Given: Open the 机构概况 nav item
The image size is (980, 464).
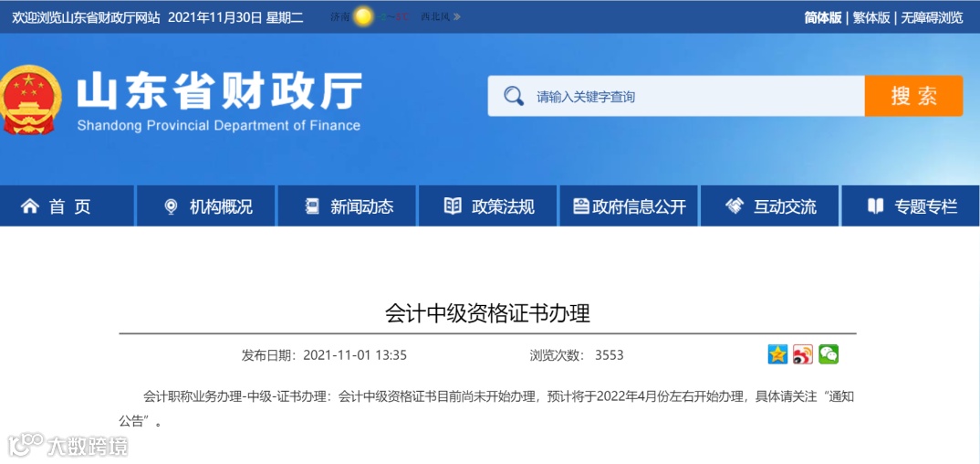Looking at the screenshot, I should pos(205,206).
